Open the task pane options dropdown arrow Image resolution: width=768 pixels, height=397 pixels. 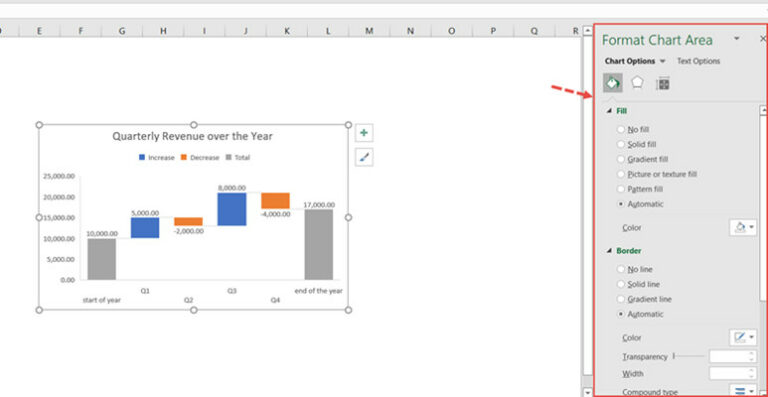pos(737,39)
